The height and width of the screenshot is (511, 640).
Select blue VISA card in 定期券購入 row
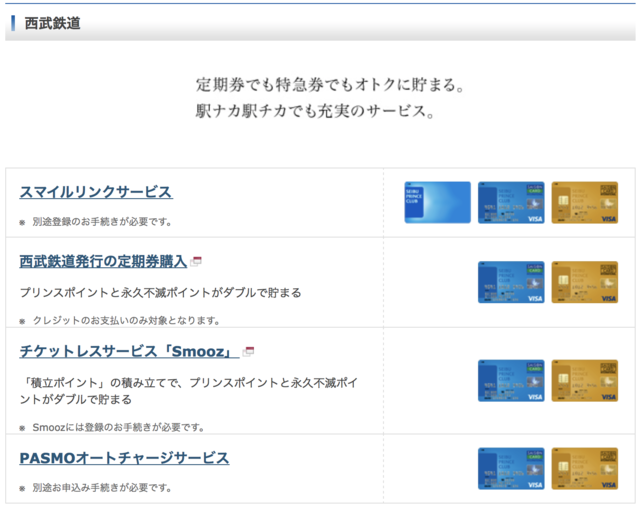511,282
